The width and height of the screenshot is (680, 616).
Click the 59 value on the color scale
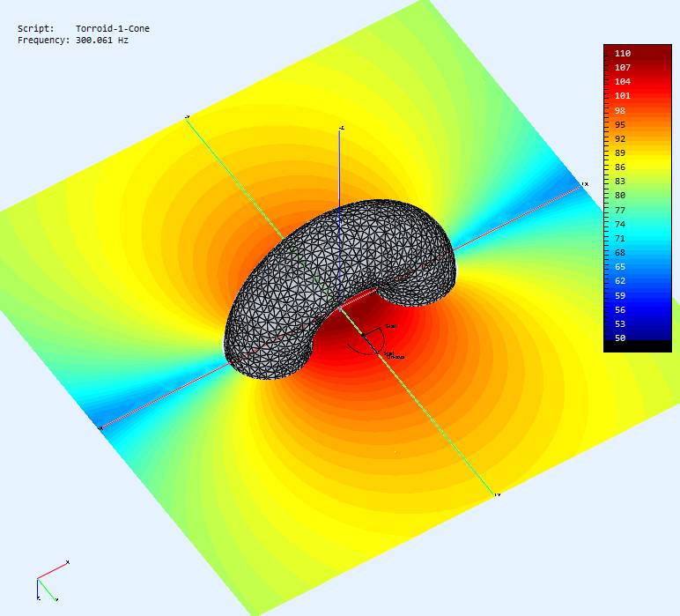point(620,295)
